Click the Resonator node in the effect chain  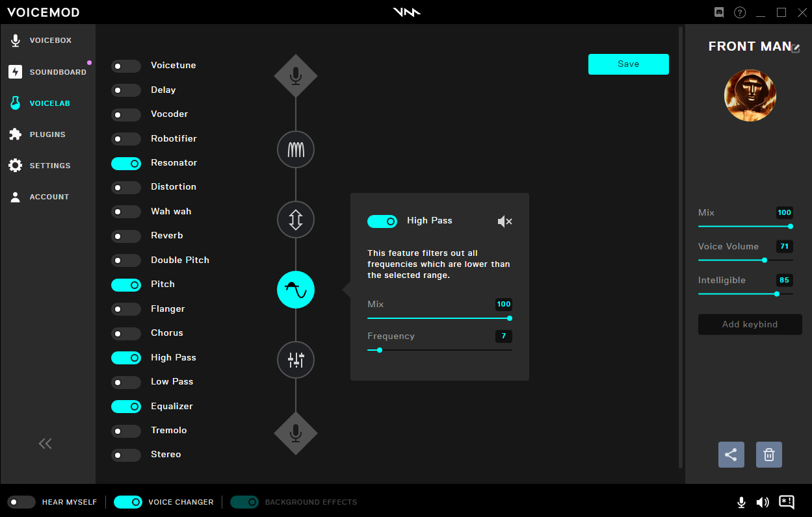[x=296, y=150]
